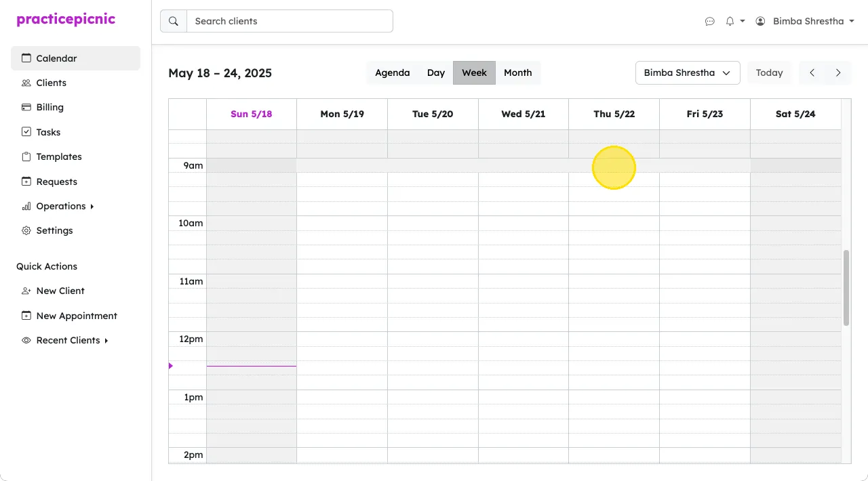This screenshot has height=481, width=868.
Task: Focus the Search clients field
Action: (290, 21)
